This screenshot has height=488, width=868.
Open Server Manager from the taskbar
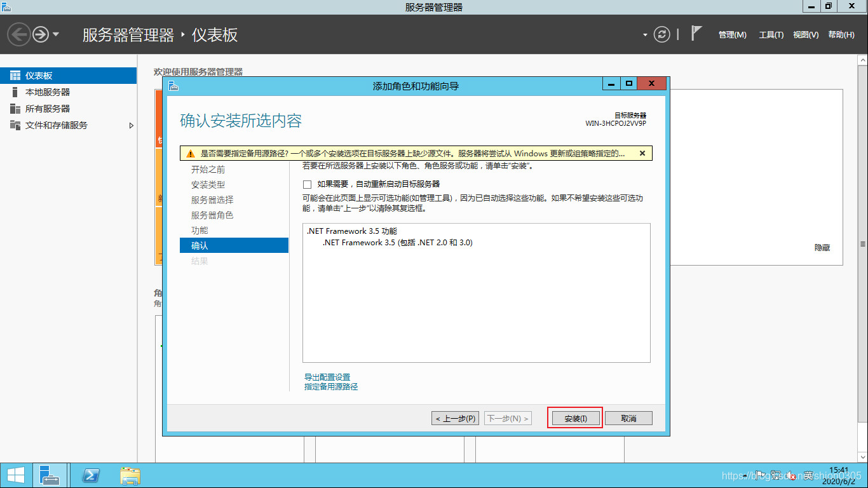(49, 475)
